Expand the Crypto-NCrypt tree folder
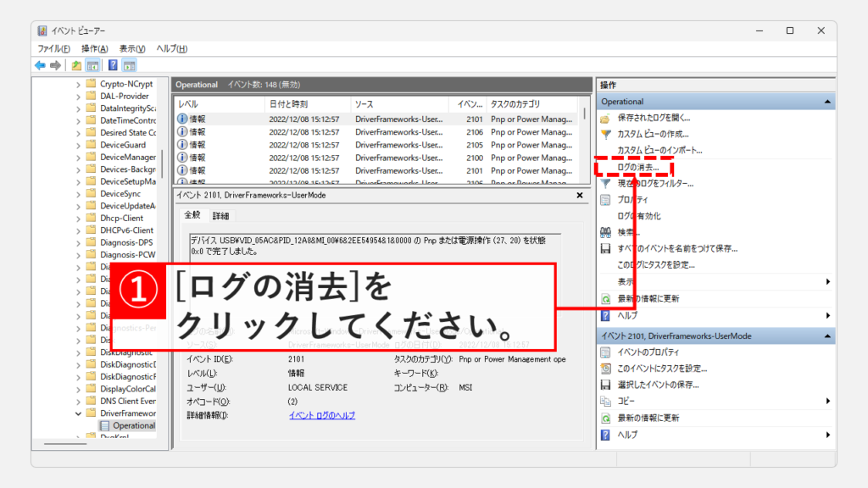 point(79,84)
